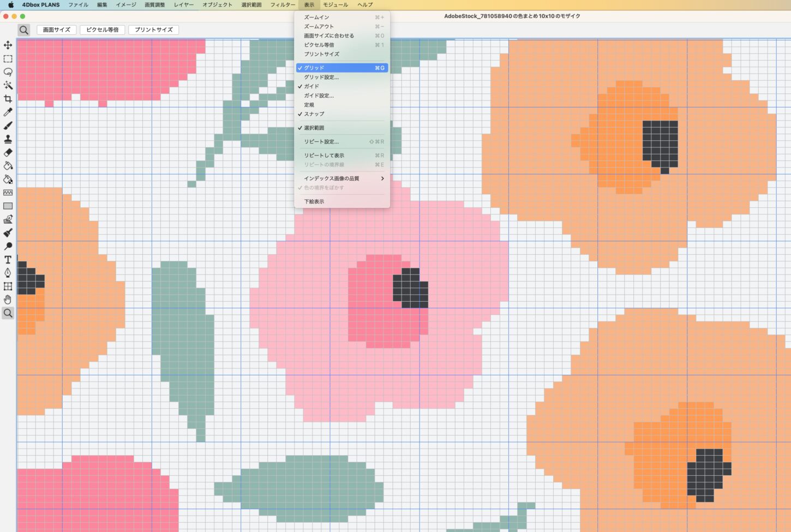Switch to the Hand tool
This screenshot has height=532, width=791.
8,300
